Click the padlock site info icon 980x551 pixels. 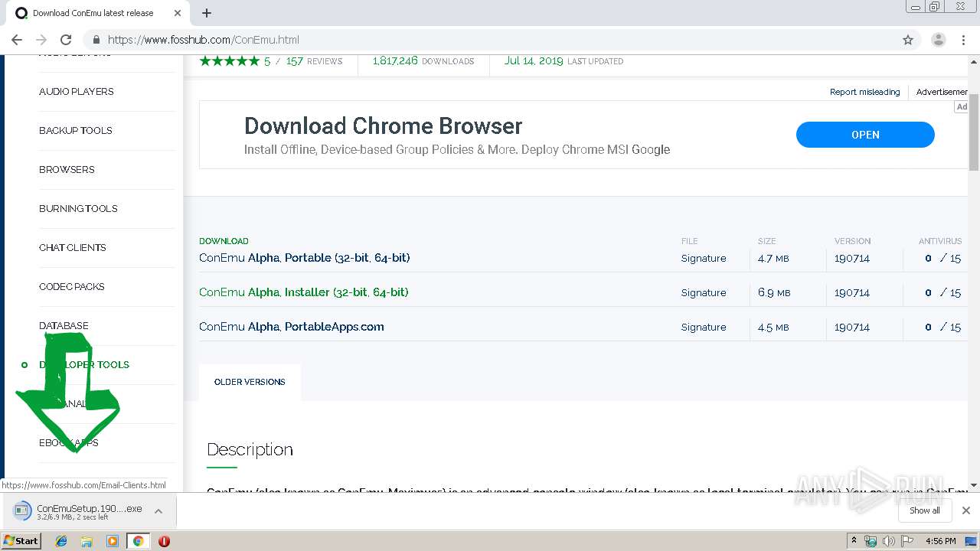pyautogui.click(x=96, y=40)
